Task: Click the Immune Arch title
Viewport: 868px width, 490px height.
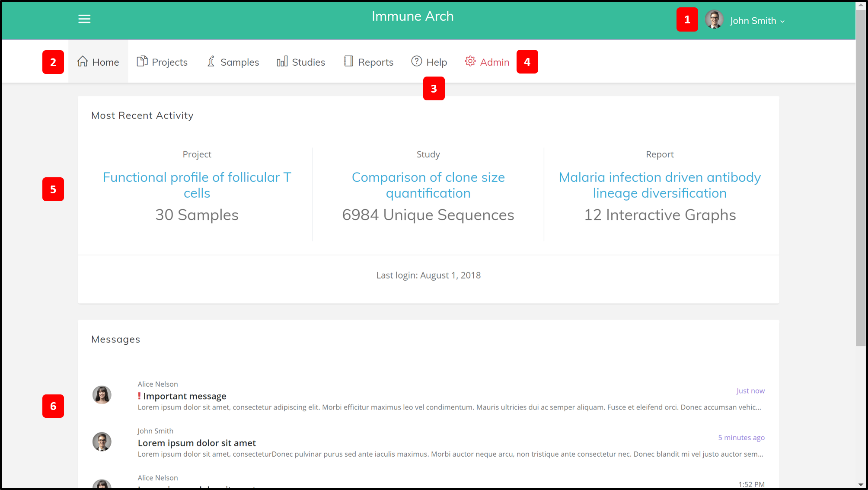Action: [413, 16]
